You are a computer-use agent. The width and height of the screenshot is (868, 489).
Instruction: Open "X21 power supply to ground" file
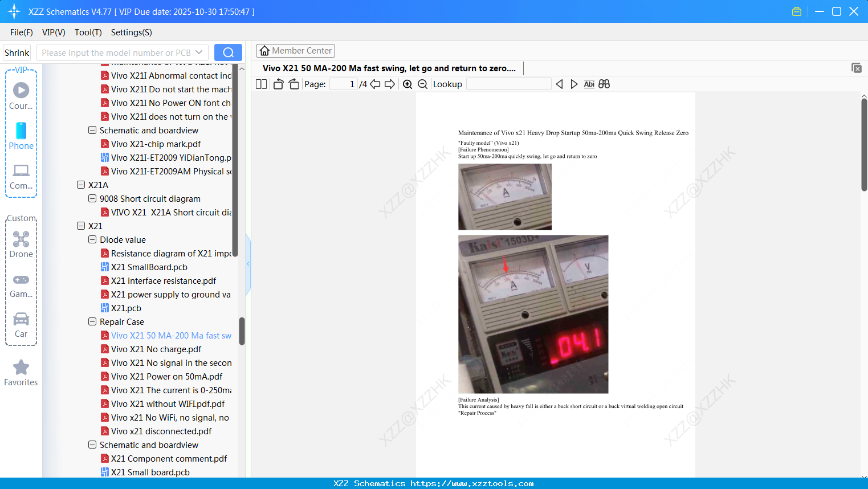(166, 294)
